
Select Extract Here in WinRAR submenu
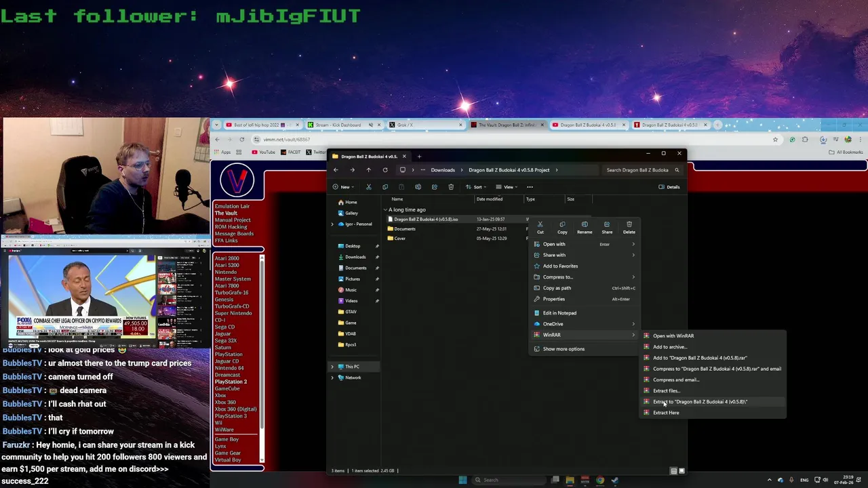coord(713,413)
